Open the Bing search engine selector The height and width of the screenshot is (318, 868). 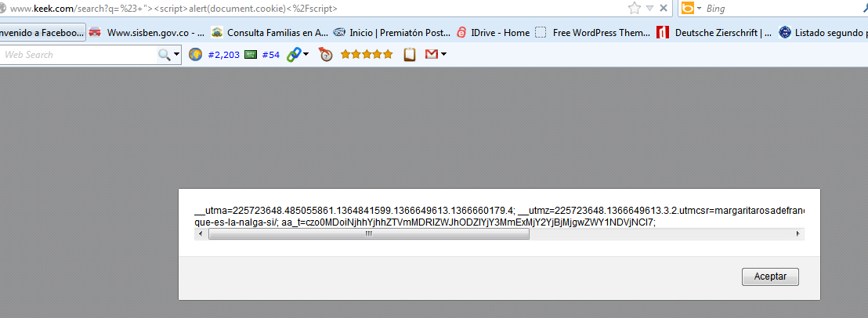[691, 9]
